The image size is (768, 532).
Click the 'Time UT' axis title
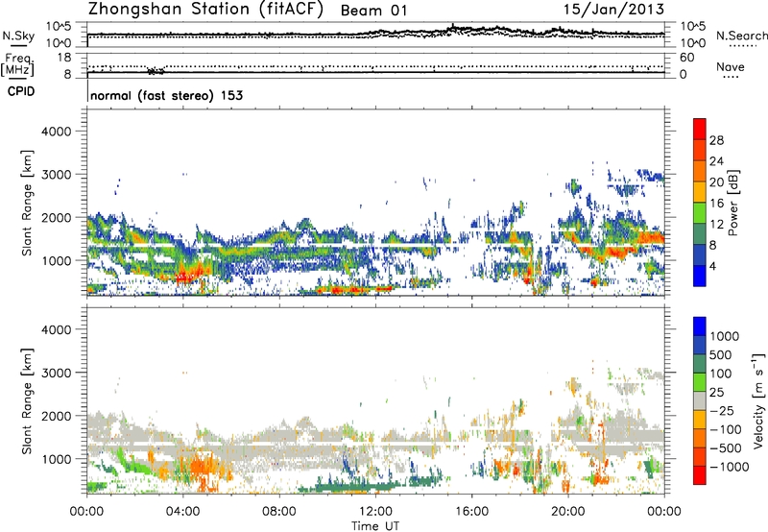(375, 526)
